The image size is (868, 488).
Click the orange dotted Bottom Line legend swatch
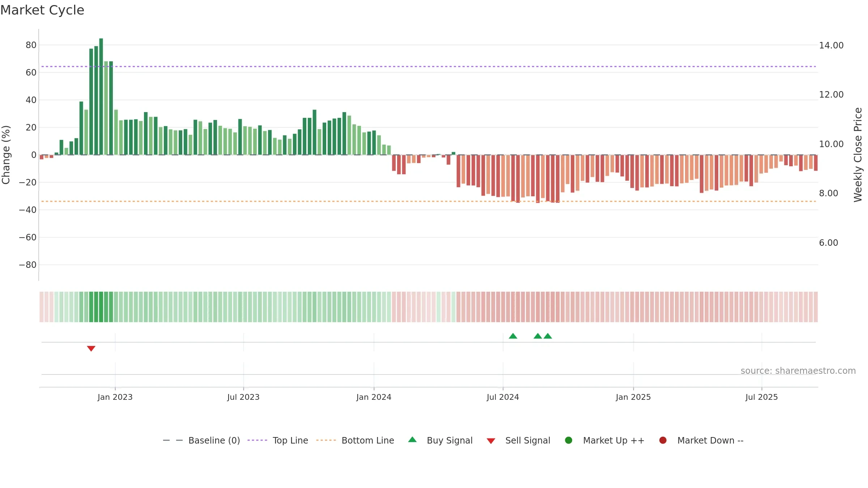pos(326,440)
